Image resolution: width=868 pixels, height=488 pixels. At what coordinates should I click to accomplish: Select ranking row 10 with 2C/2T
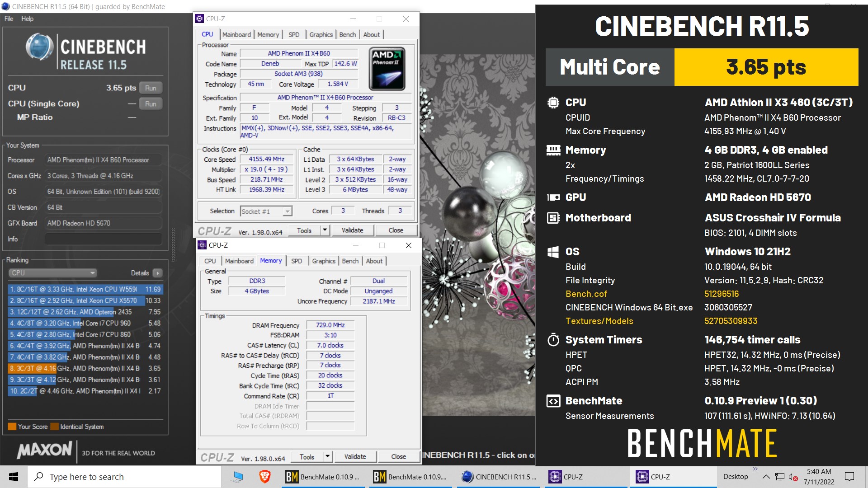(x=85, y=391)
